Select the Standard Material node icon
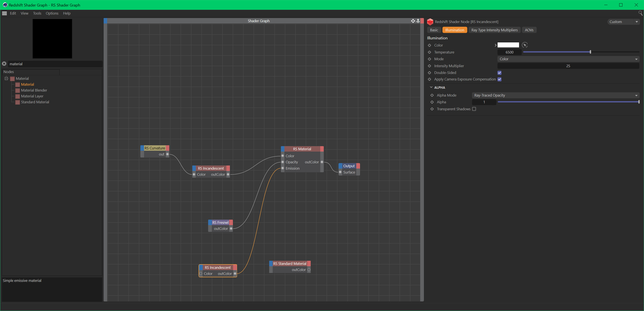The width and height of the screenshot is (644, 311). point(18,102)
